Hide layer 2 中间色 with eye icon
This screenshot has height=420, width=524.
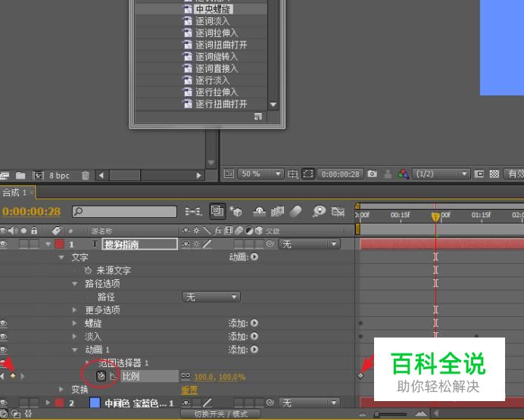4,403
